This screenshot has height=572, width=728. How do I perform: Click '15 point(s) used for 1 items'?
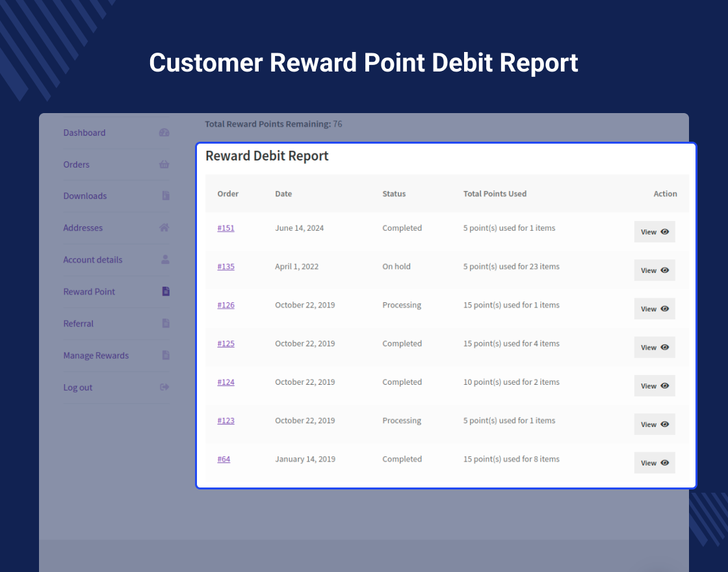511,305
